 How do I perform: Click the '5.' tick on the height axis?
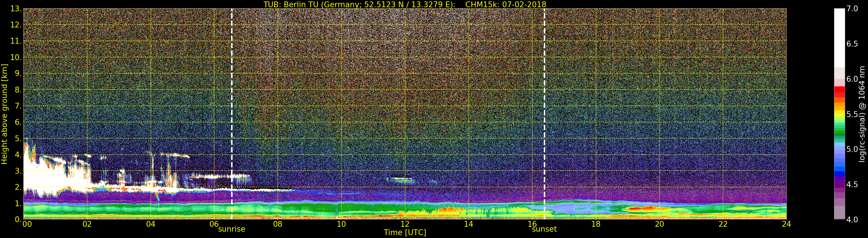pos(18,138)
